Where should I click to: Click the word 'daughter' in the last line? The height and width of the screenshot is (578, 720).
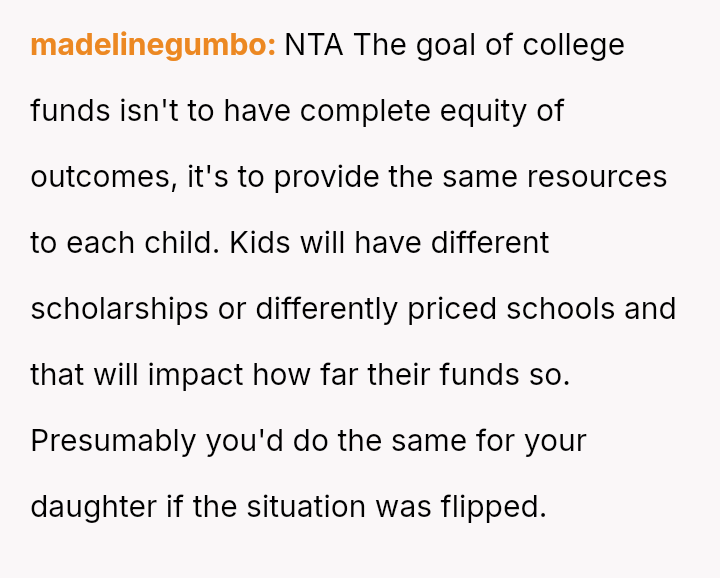(x=94, y=507)
